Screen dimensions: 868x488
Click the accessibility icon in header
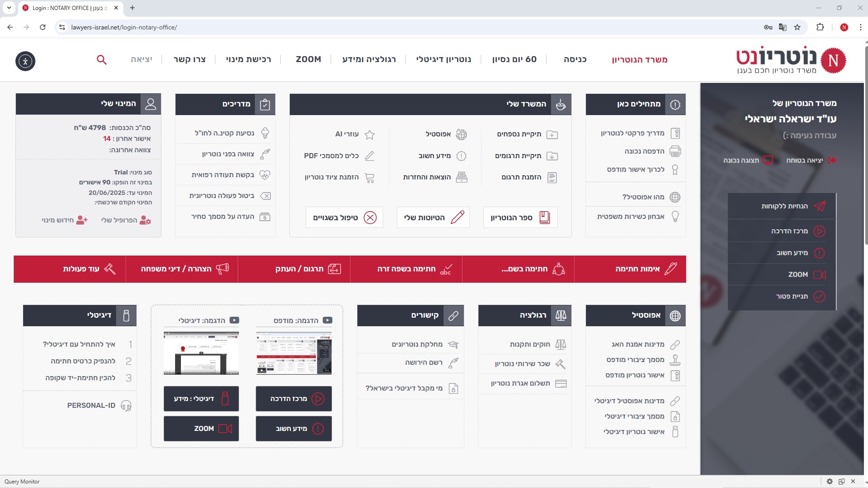(25, 61)
